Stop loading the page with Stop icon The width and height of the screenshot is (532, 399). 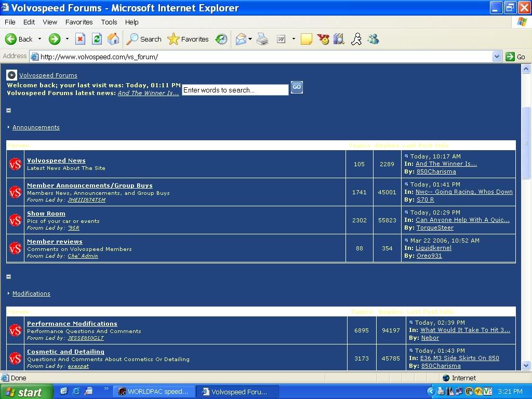tap(80, 39)
